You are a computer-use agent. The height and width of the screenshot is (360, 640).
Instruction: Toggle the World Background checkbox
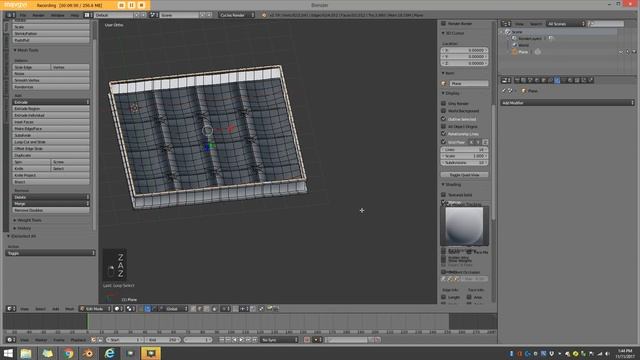[444, 111]
